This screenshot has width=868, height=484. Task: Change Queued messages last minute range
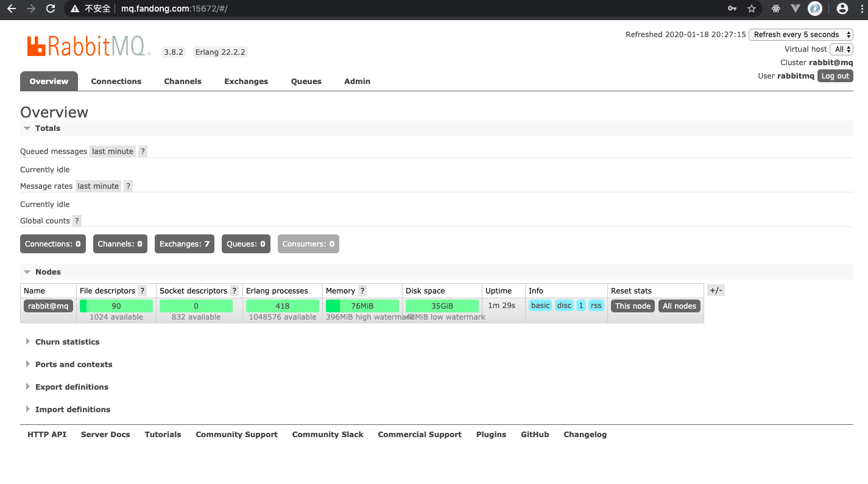113,152
